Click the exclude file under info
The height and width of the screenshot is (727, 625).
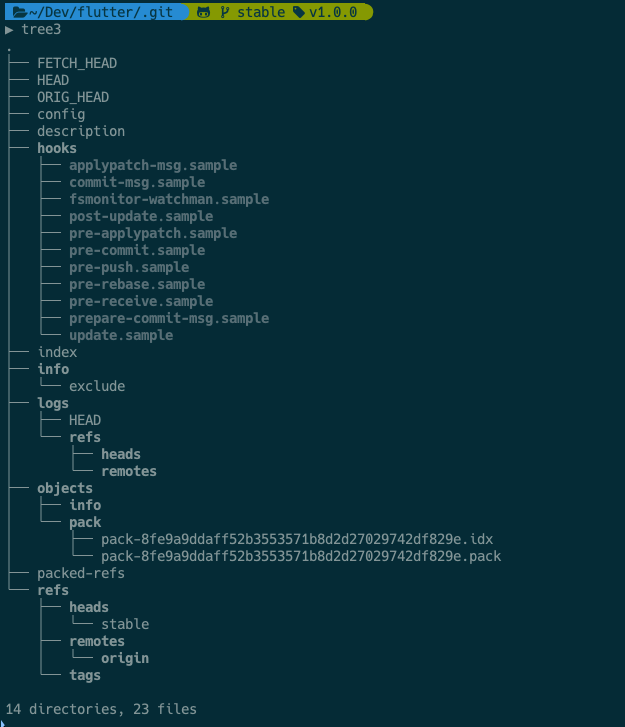pos(97,386)
